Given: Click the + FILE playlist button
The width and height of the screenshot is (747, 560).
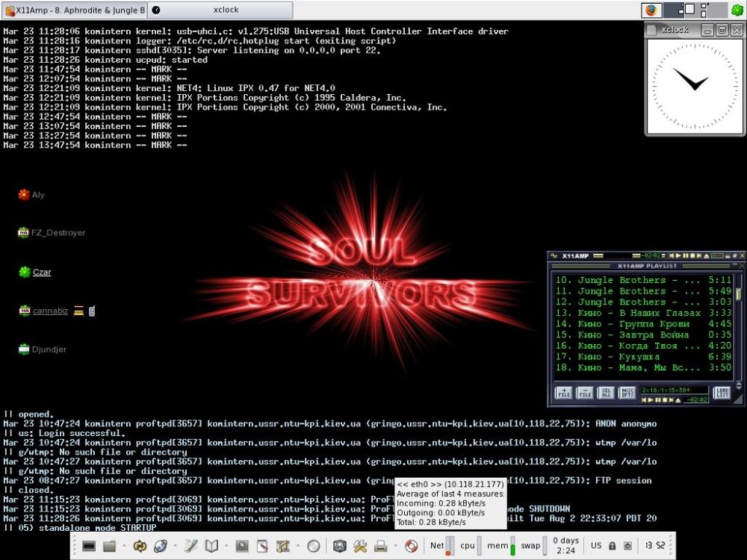Looking at the screenshot, I should [x=564, y=393].
